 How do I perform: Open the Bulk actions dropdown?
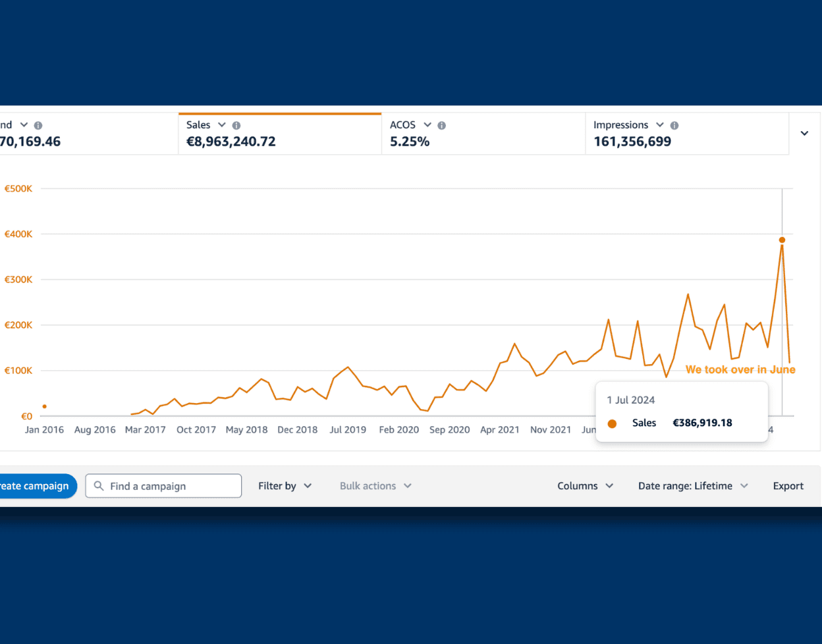(375, 486)
